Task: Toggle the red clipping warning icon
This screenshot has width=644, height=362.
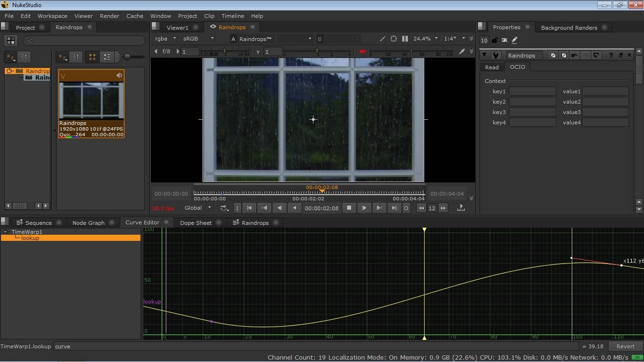Action: [363, 51]
